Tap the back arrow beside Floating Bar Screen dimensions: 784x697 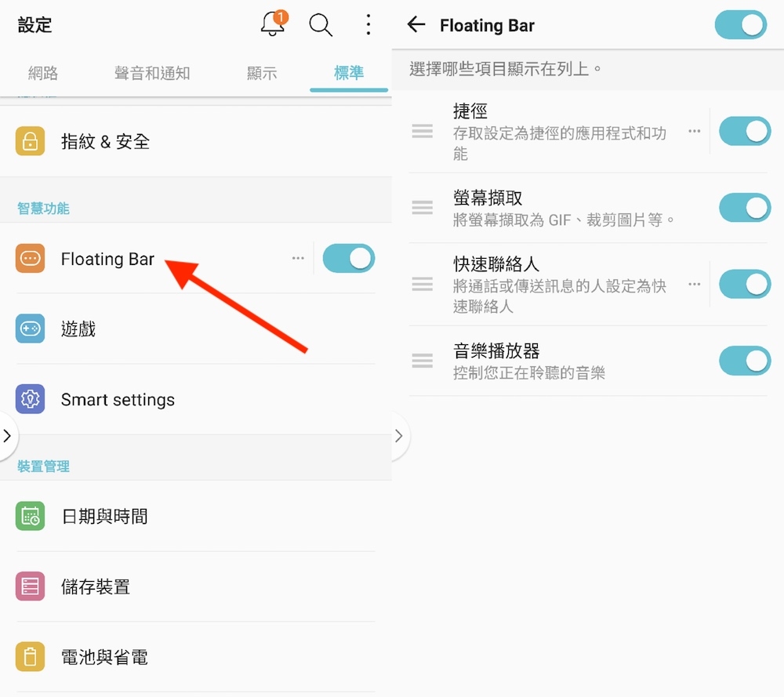416,25
